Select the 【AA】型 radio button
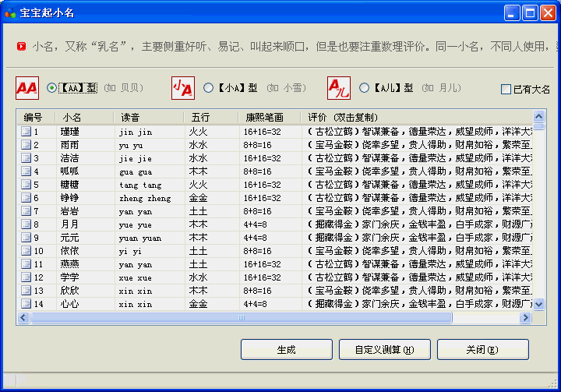 [x=52, y=88]
